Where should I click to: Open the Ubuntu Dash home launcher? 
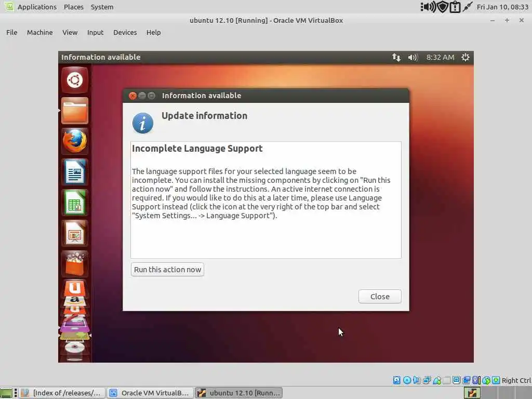coord(75,80)
